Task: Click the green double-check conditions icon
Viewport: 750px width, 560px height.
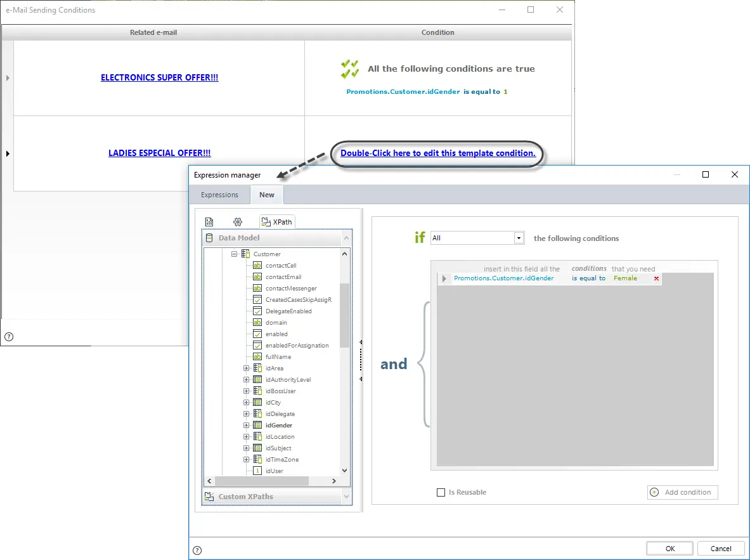Action: click(350, 69)
